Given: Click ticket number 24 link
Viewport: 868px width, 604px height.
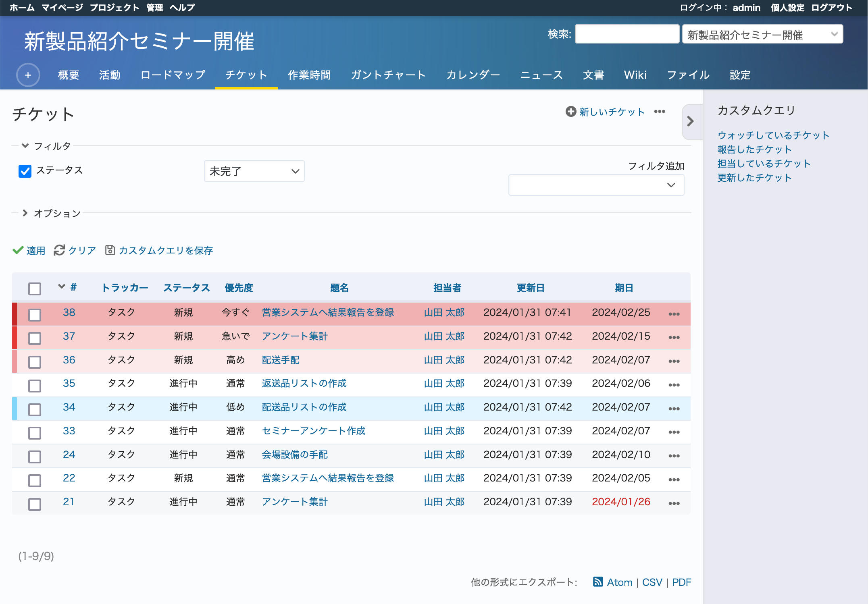Looking at the screenshot, I should tap(69, 455).
